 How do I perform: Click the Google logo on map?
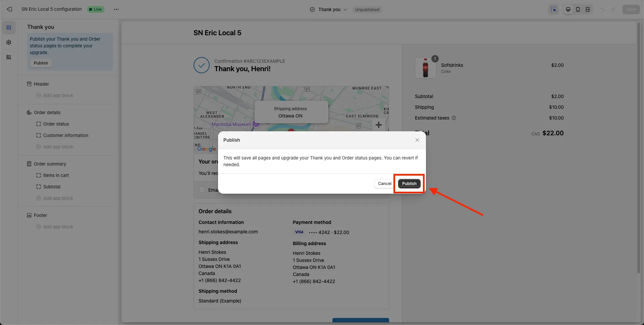pos(207,148)
